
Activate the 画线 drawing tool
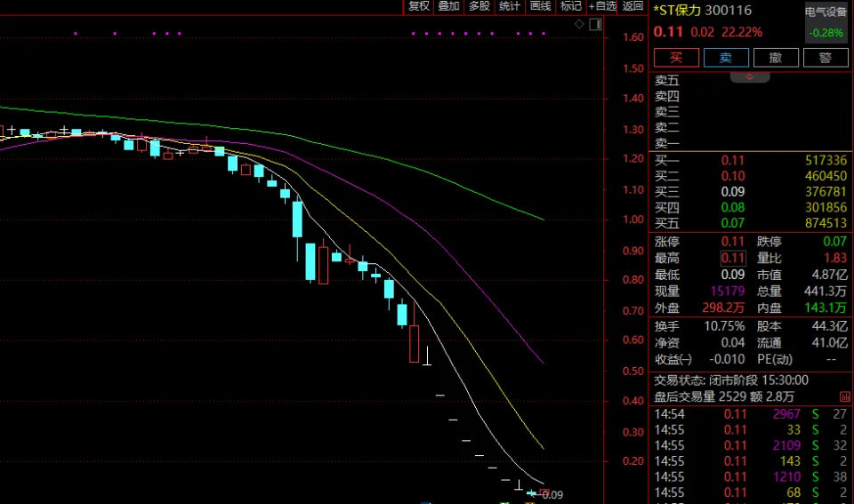pyautogui.click(x=540, y=6)
